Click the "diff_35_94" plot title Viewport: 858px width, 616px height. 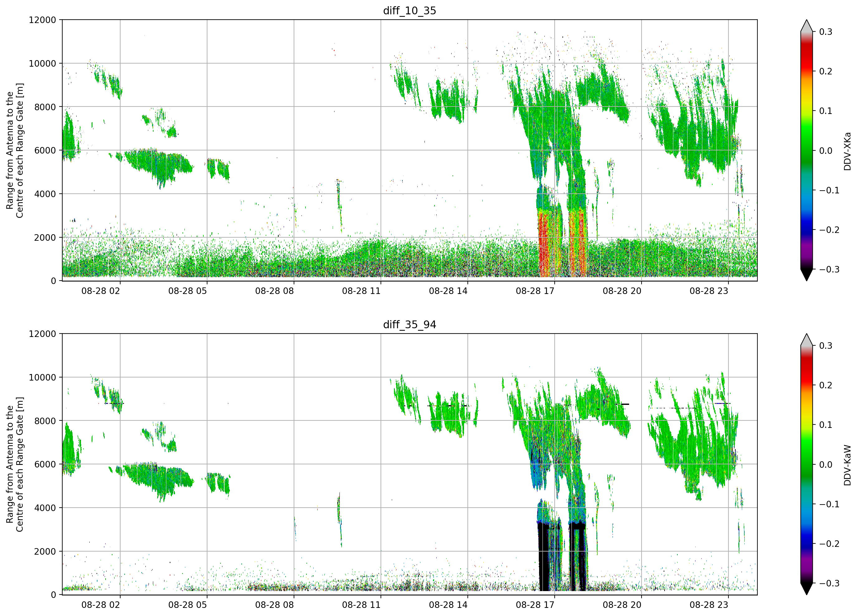point(409,325)
